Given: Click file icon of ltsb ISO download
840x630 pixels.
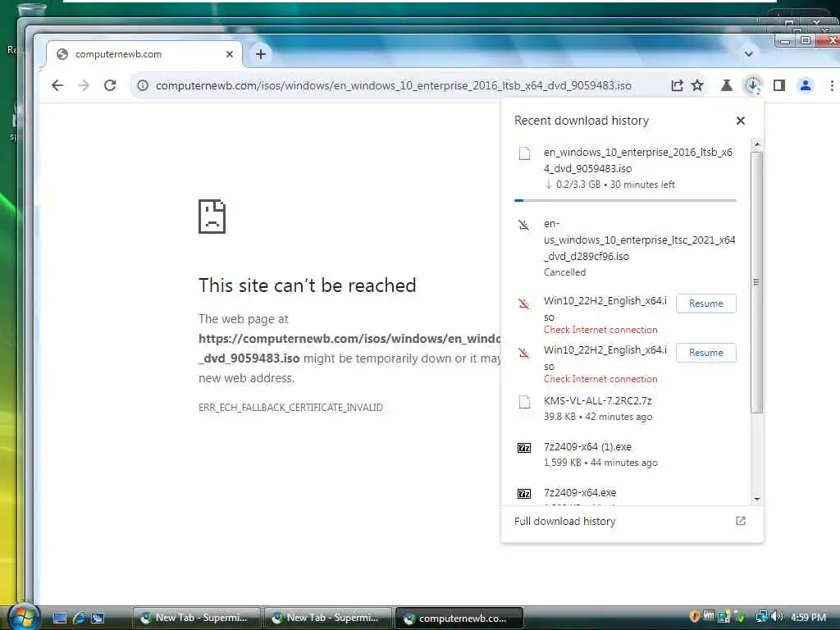Looking at the screenshot, I should coord(524,153).
